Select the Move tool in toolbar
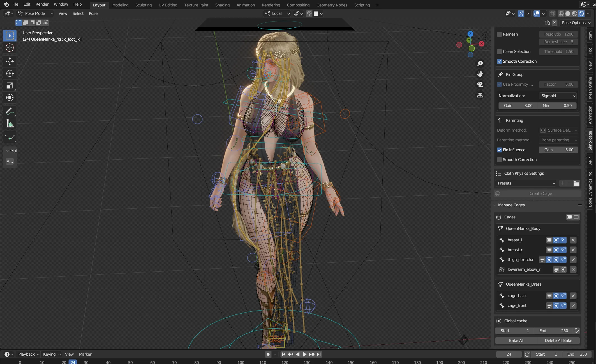 click(x=10, y=61)
